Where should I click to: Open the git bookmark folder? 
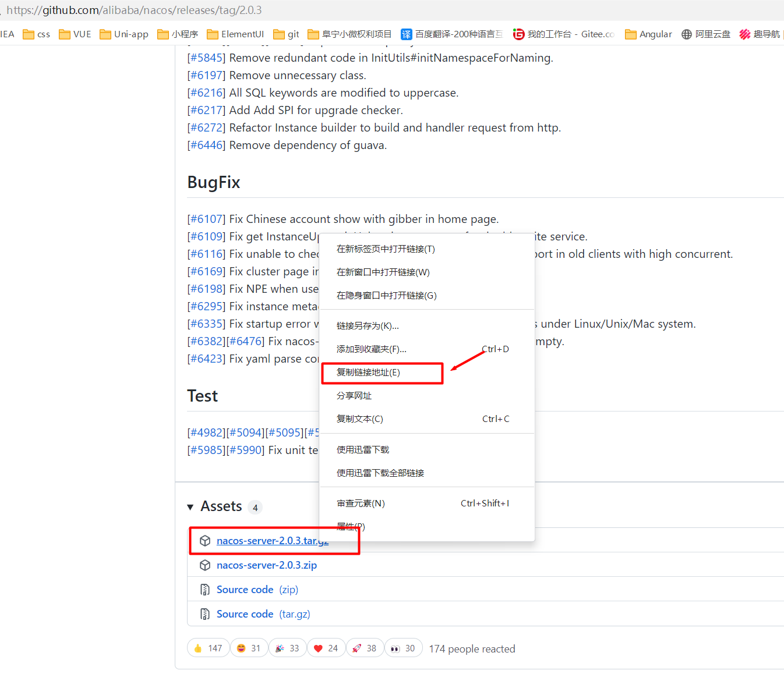pyautogui.click(x=286, y=34)
